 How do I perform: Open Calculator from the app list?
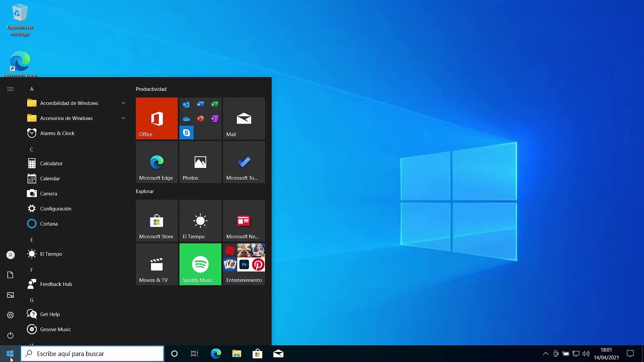point(75,163)
